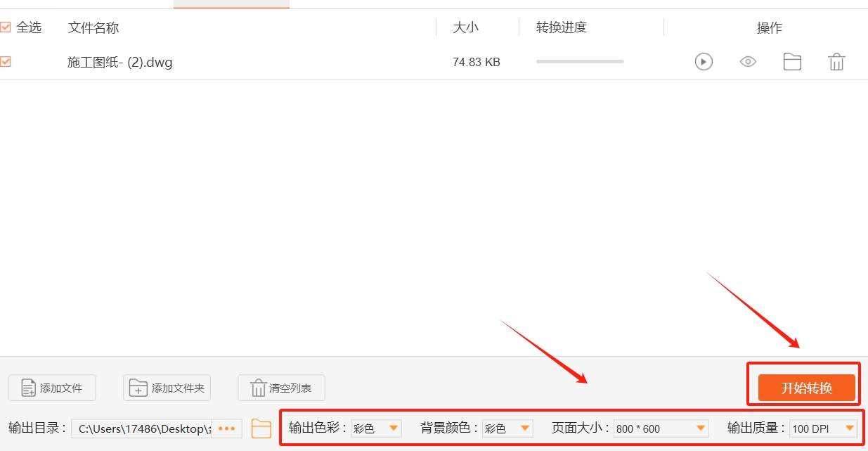Image resolution: width=868 pixels, height=451 pixels.
Task: Select the 输出质量 DPI dropdown
Action: point(822,428)
